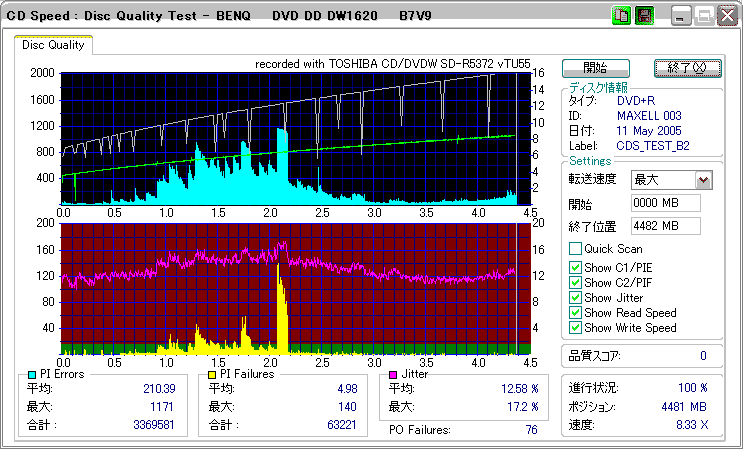Viewport: 743px width, 449px height.
Task: Click the cyan PI Errors color swatch
Action: click(x=32, y=375)
